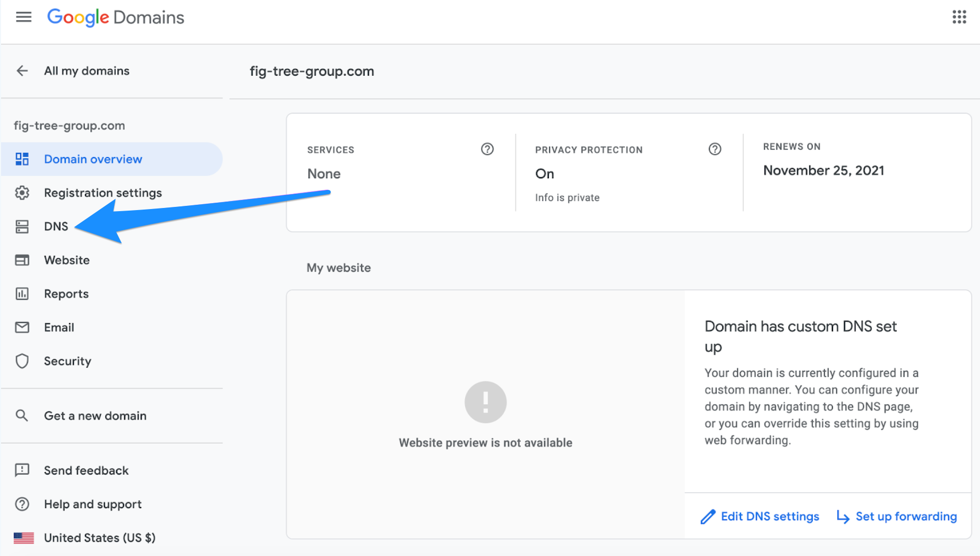Go to the Website section
Viewport: 980px width, 556px height.
point(66,260)
